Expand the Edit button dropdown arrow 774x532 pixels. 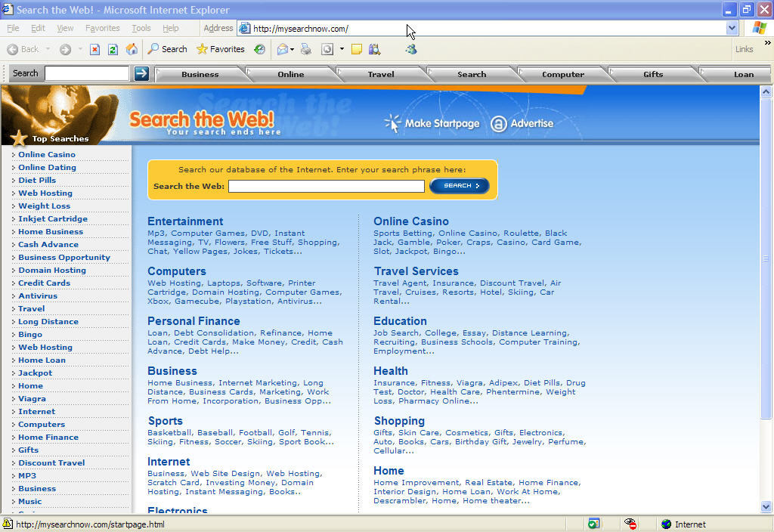(342, 49)
